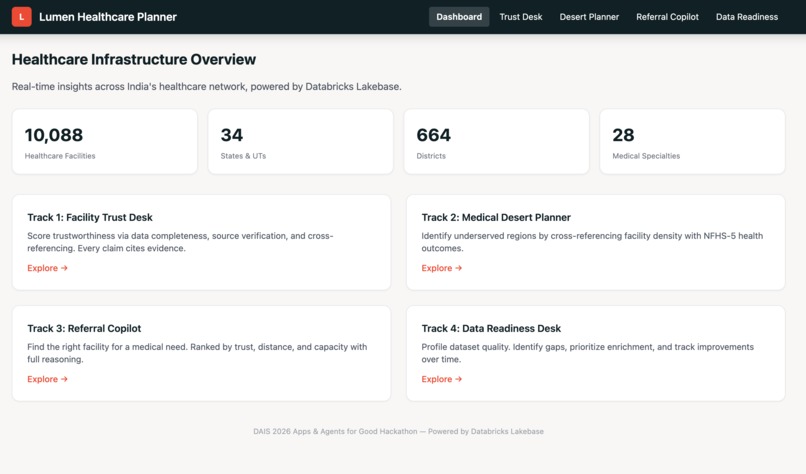Click the DAIS 2026 hackathon footer text
The image size is (806, 474).
click(x=398, y=431)
